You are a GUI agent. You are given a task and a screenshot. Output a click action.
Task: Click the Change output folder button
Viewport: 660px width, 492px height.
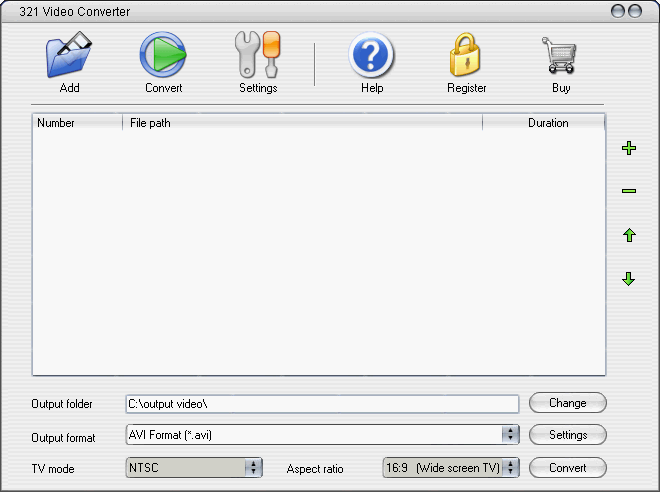pyautogui.click(x=567, y=403)
